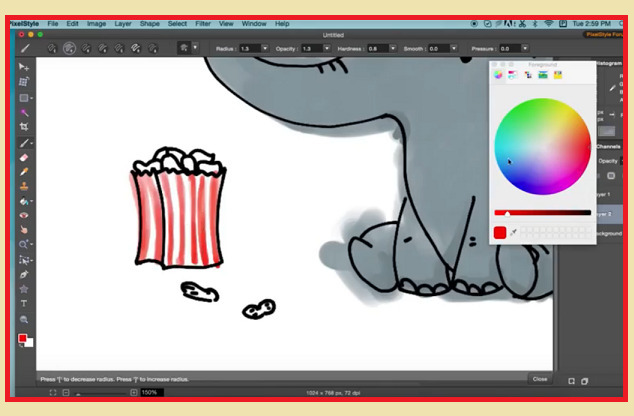Open the Layer menu

123,22
